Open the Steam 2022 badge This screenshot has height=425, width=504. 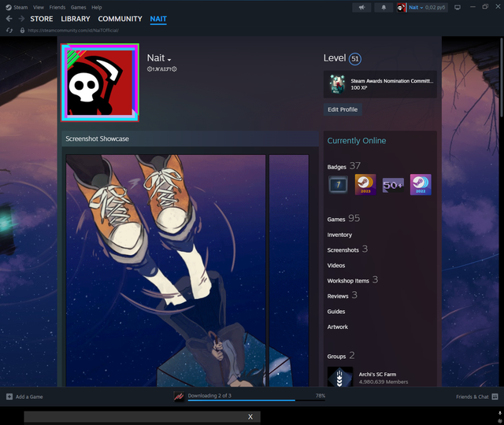[421, 185]
